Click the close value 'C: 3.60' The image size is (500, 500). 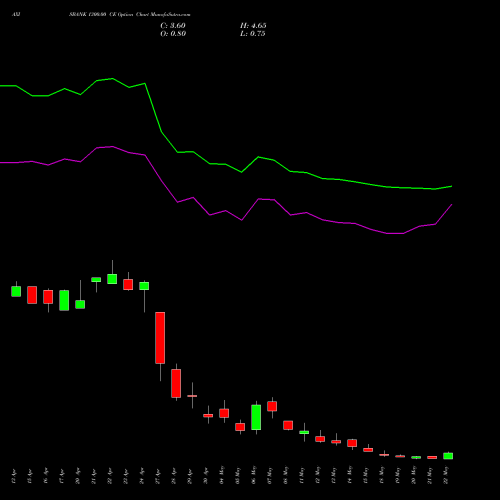pyautogui.click(x=173, y=26)
